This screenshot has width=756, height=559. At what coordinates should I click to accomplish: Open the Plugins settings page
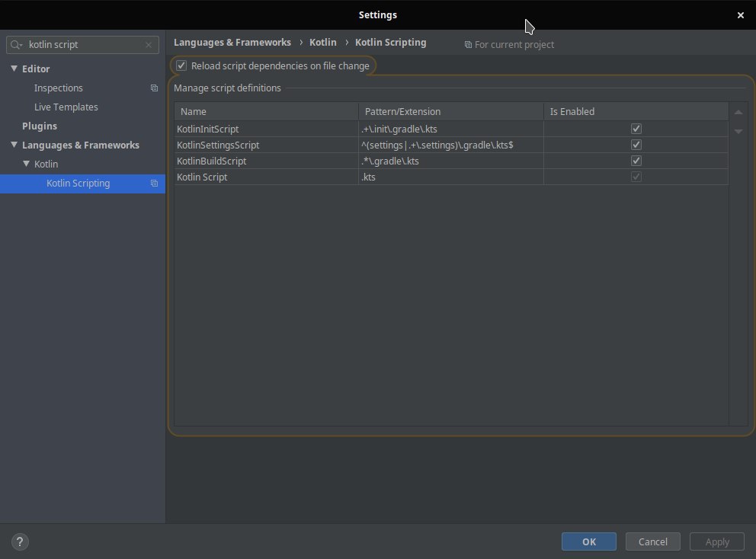pos(40,126)
